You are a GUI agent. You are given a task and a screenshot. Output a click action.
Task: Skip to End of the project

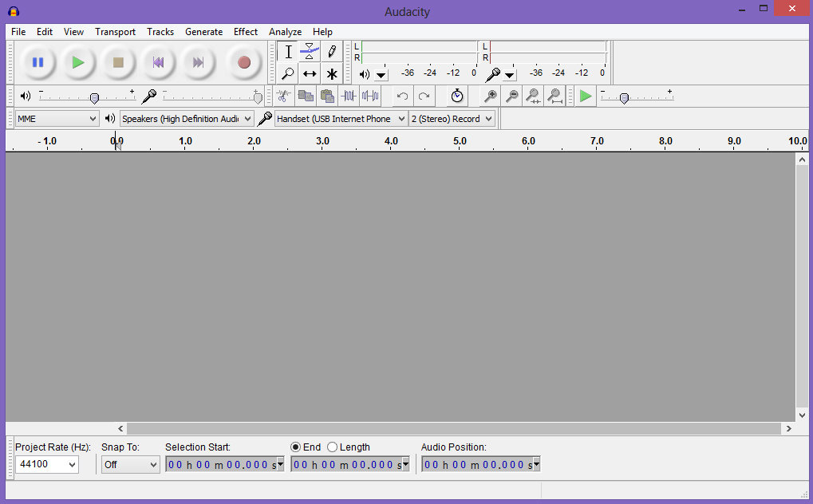click(198, 63)
